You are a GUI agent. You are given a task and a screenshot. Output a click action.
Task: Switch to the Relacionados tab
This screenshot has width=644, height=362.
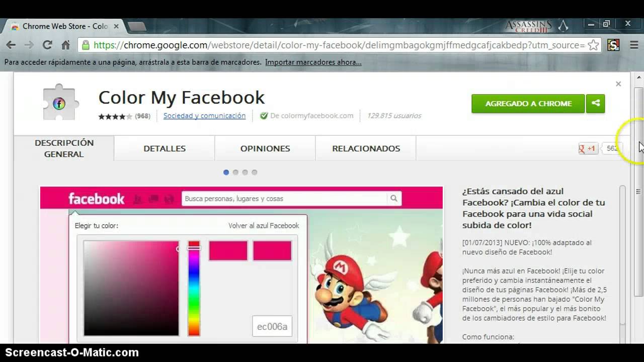tap(366, 148)
